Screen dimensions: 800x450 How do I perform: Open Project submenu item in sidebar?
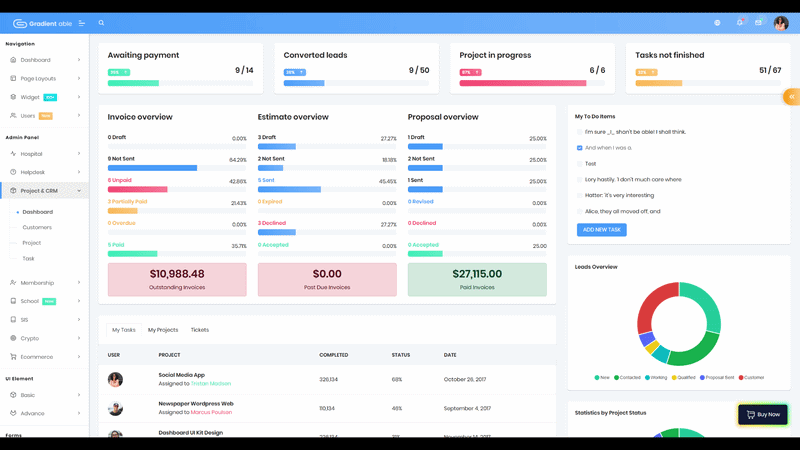point(32,243)
